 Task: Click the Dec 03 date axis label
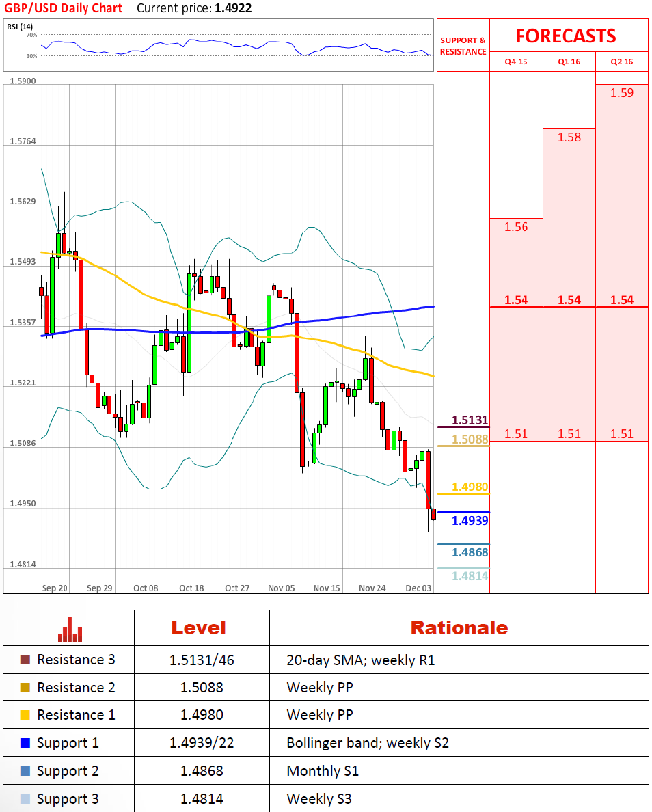(x=418, y=588)
